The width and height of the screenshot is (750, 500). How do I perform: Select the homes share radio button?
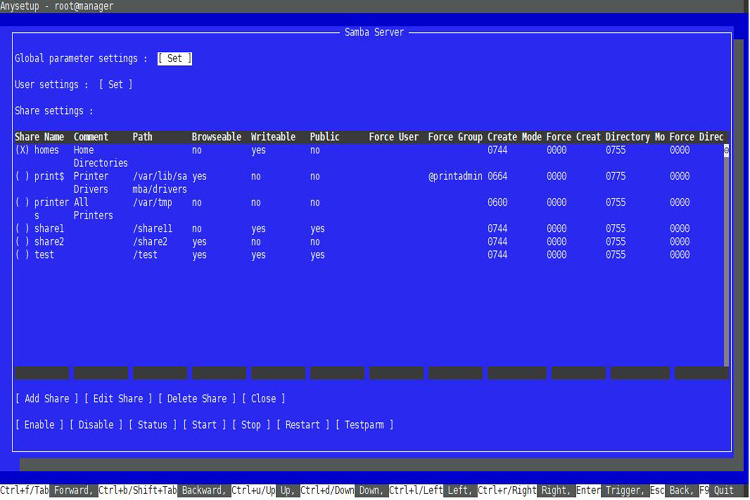(22, 150)
